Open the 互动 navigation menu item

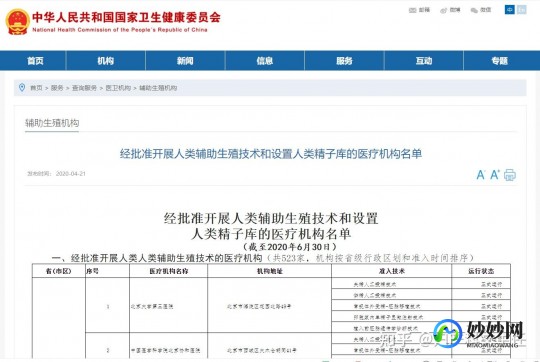click(x=424, y=61)
